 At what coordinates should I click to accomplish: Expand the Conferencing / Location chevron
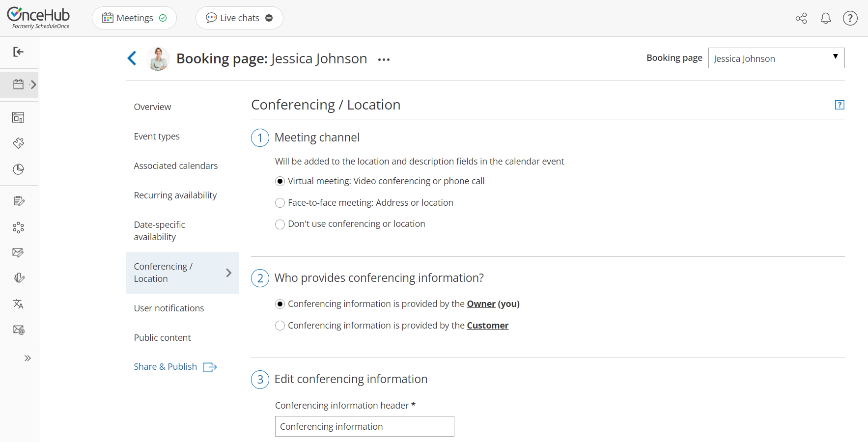228,273
